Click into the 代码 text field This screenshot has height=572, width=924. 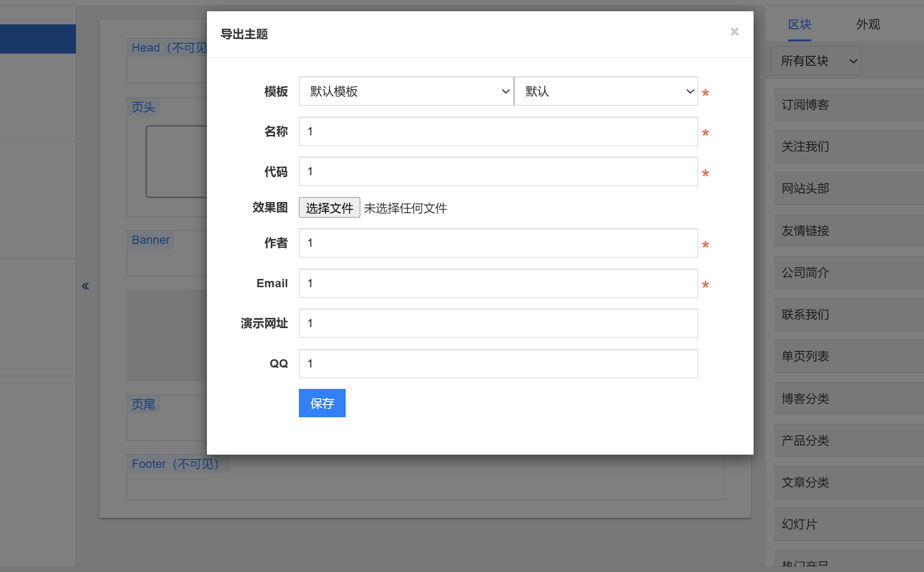pos(498,171)
